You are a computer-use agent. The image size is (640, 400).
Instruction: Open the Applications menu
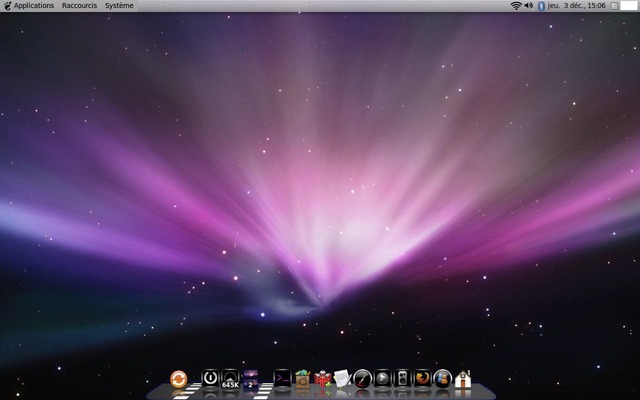pos(33,6)
